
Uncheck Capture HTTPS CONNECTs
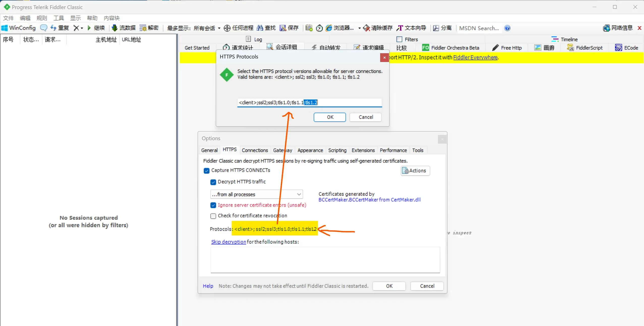[x=206, y=171]
